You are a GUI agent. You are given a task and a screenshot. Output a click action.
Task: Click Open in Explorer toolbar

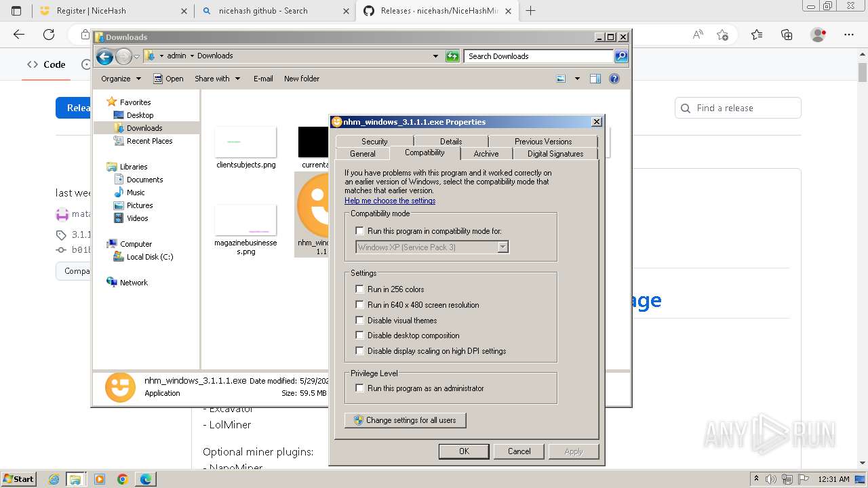(168, 79)
